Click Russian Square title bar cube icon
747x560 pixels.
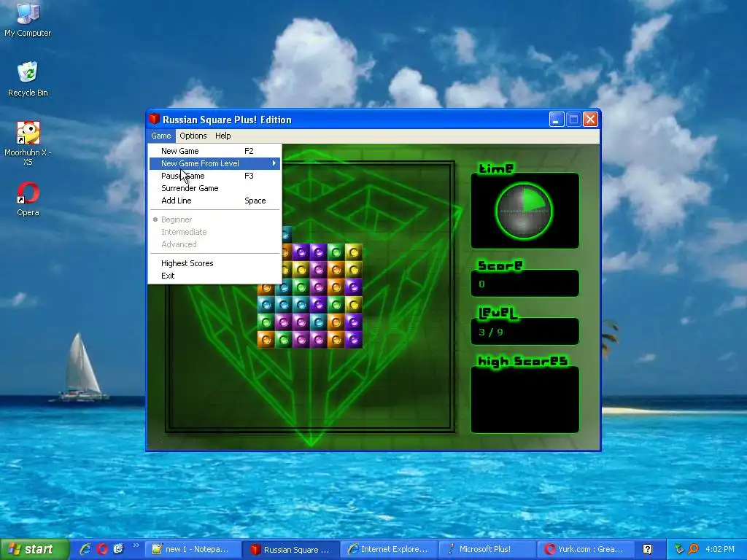pos(154,119)
